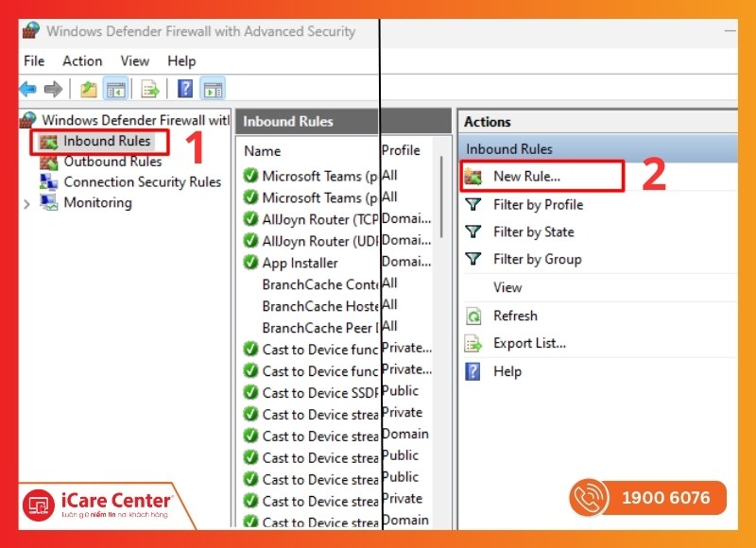The height and width of the screenshot is (548, 756).
Task: Open the Help menu
Action: tap(181, 61)
